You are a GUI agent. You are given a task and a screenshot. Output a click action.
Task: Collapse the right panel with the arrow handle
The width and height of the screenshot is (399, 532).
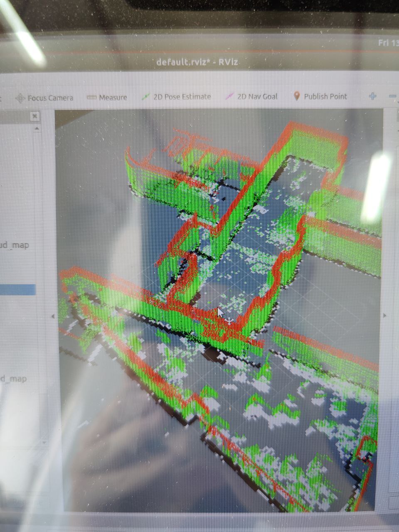(384, 315)
